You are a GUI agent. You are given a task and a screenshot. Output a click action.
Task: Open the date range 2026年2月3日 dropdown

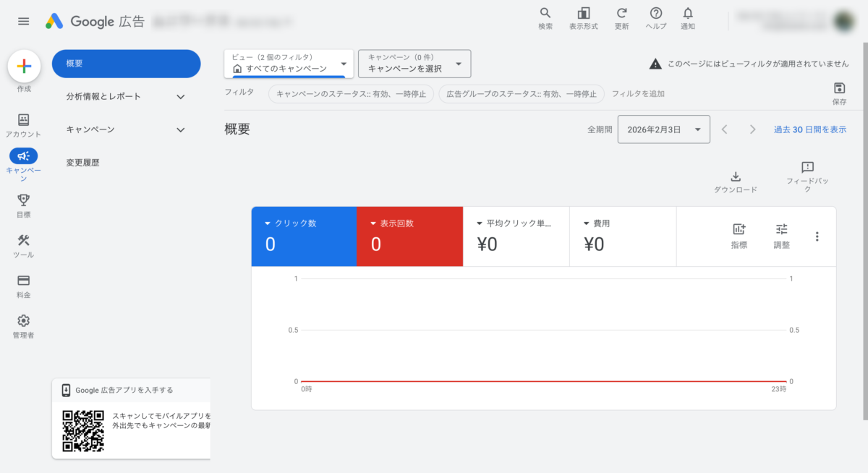tap(663, 129)
